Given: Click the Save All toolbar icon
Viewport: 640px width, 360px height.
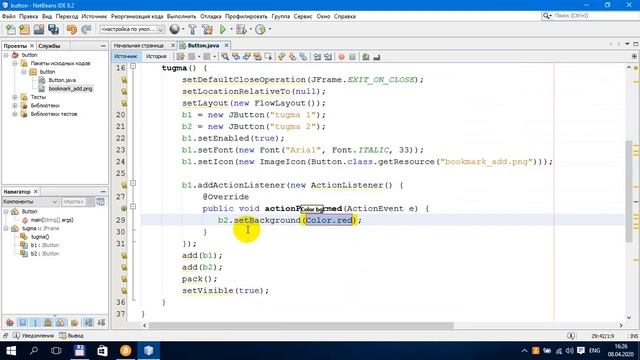Looking at the screenshot, I should point(53,29).
